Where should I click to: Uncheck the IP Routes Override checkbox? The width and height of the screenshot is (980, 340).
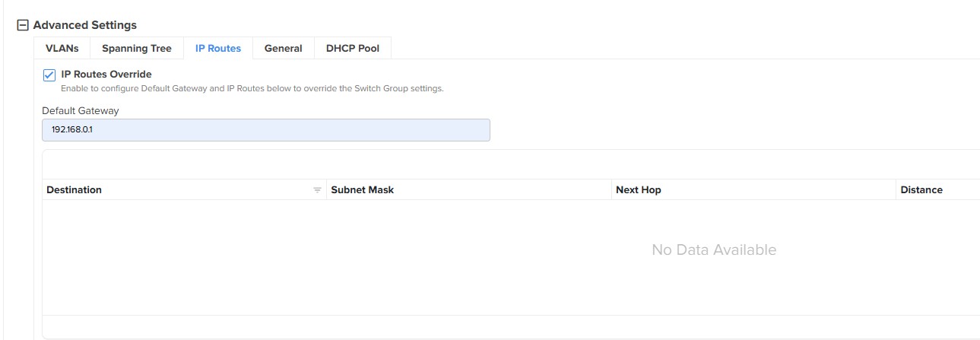point(49,75)
